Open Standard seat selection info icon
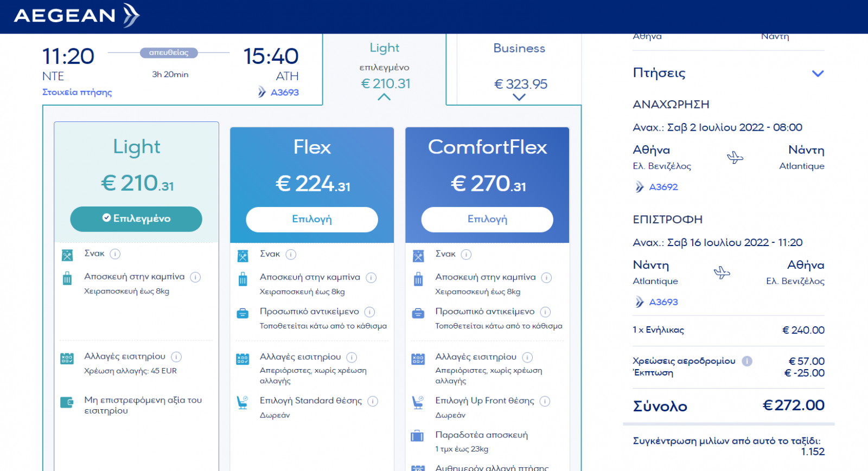The image size is (868, 471). coord(373,401)
